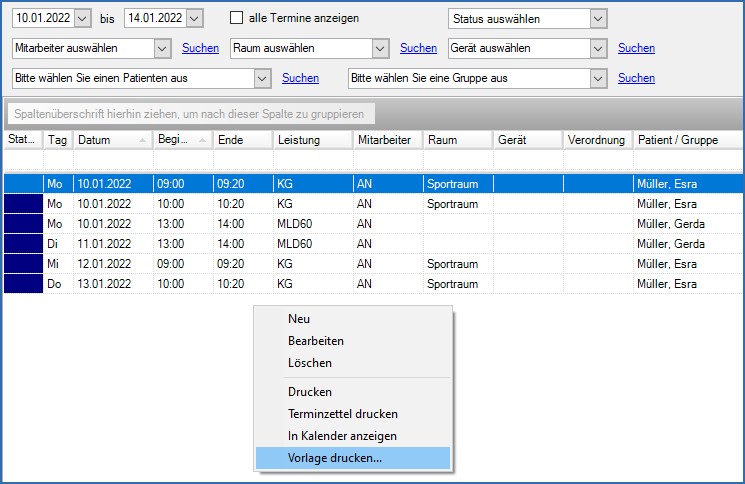Viewport: 745px width, 484px height.
Task: Open the group selection dropdown
Action: coord(598,78)
